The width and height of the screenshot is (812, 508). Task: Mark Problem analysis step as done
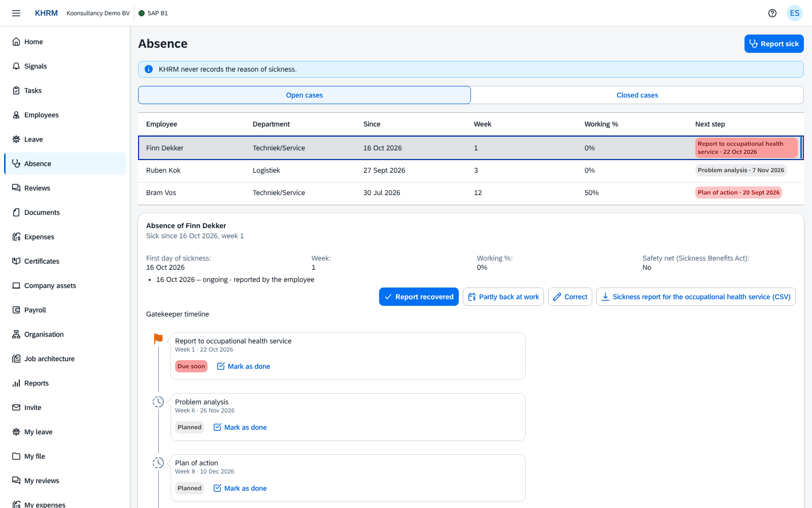[240, 427]
